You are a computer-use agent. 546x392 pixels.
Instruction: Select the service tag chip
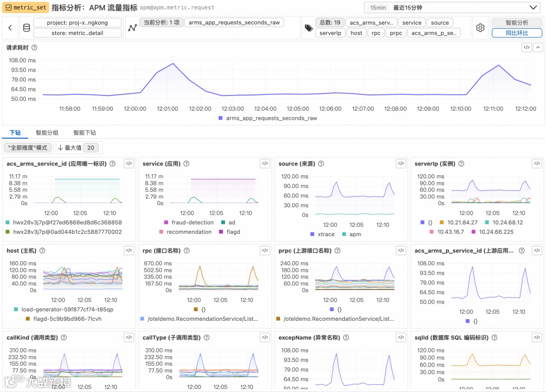[412, 23]
